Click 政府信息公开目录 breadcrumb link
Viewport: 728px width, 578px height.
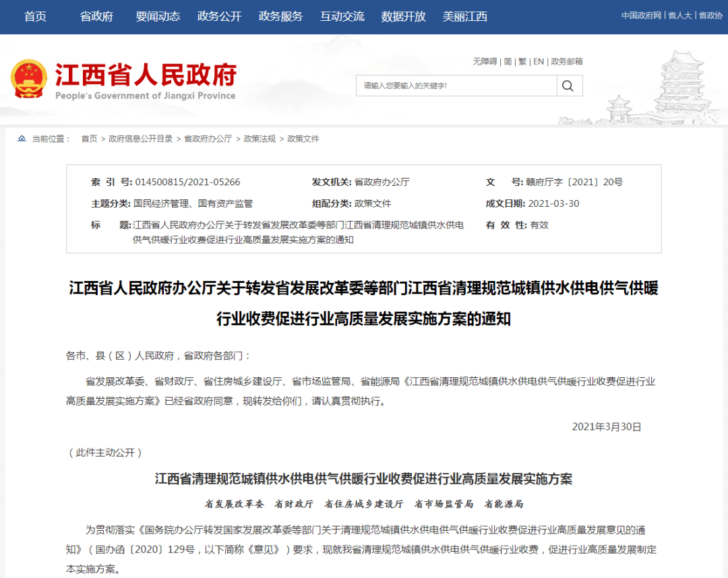[141, 139]
